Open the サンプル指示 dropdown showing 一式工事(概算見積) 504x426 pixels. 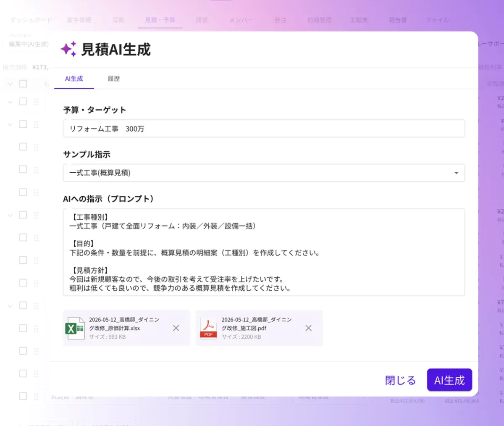coord(264,173)
